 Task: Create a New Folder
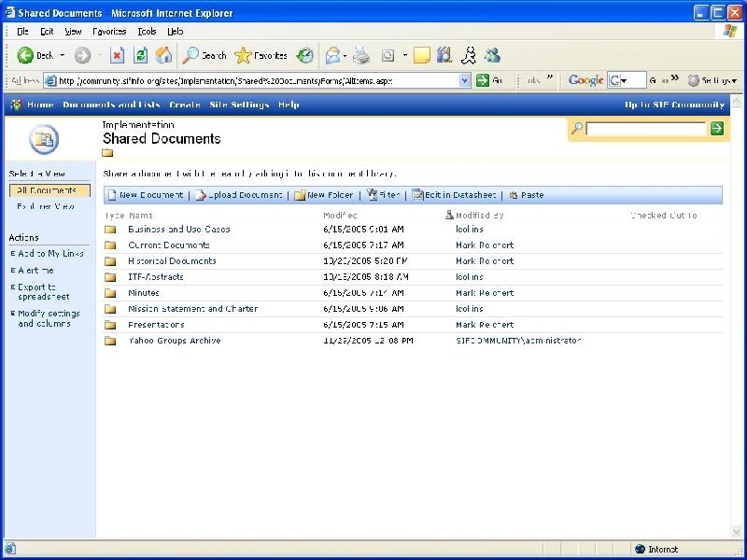click(x=324, y=195)
